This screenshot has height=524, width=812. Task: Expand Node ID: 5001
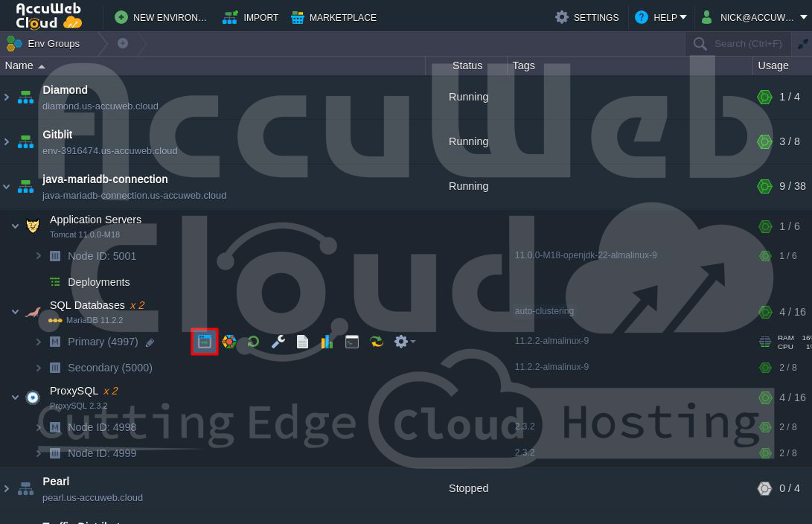[x=38, y=256]
